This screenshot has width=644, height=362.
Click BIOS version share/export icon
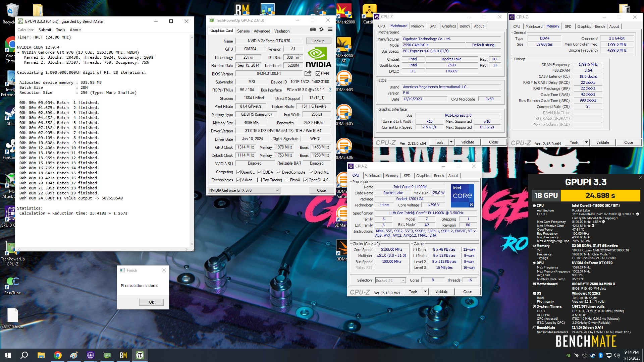click(x=308, y=73)
